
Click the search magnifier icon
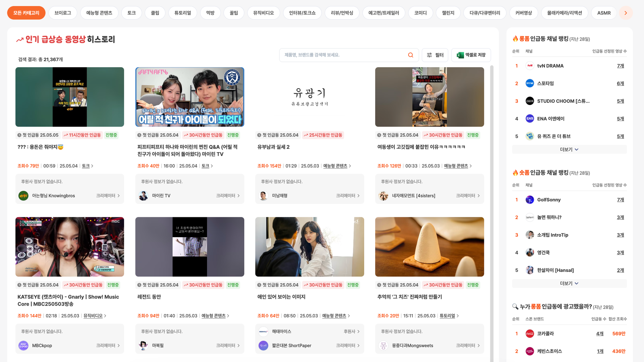coord(410,55)
